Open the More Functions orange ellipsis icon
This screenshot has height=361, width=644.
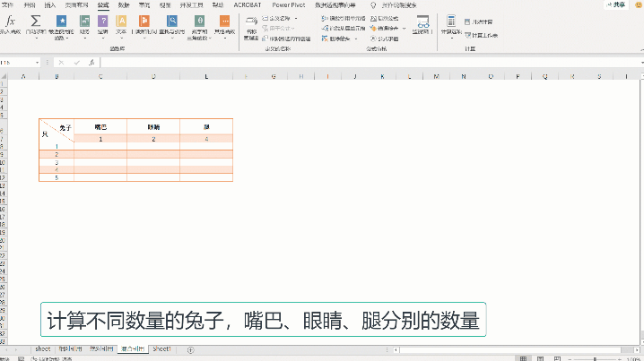pyautogui.click(x=224, y=27)
